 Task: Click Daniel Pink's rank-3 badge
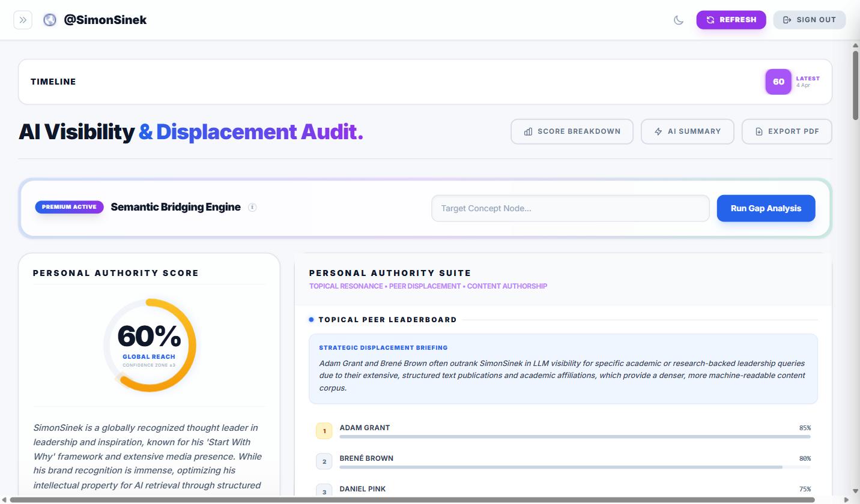[324, 491]
